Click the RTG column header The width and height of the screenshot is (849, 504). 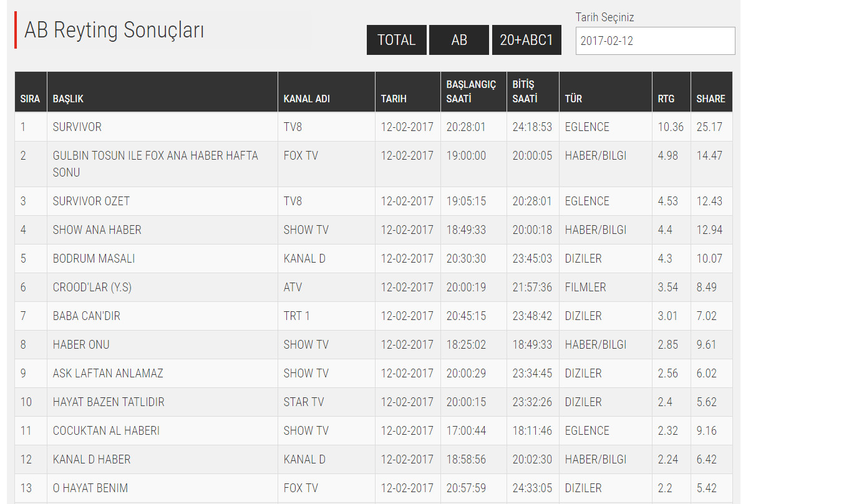[666, 99]
